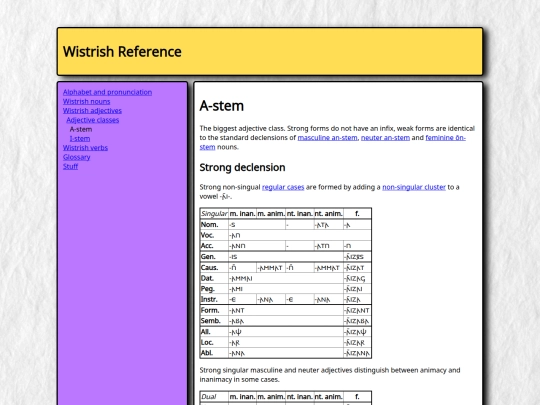Image resolution: width=540 pixels, height=405 pixels.
Task: Follow the masculine an-stem link
Action: point(328,138)
